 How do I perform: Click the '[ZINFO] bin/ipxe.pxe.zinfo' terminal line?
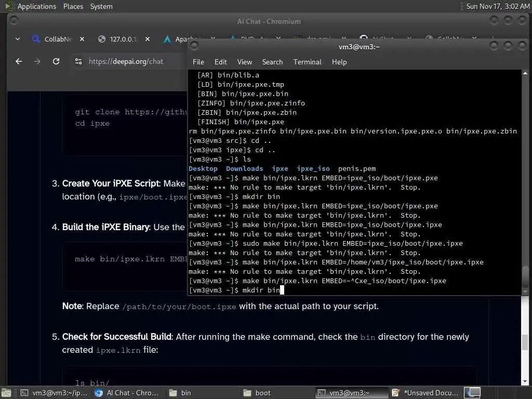251,103
